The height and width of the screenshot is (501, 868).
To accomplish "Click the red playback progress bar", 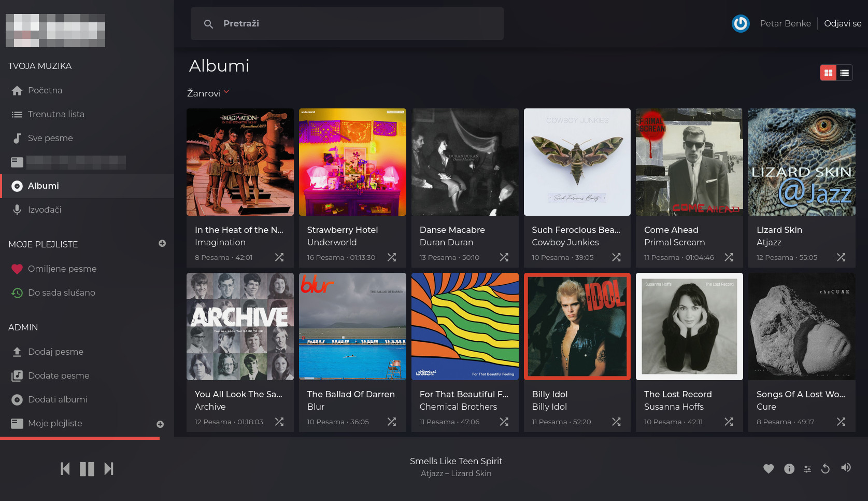I will (x=80, y=438).
